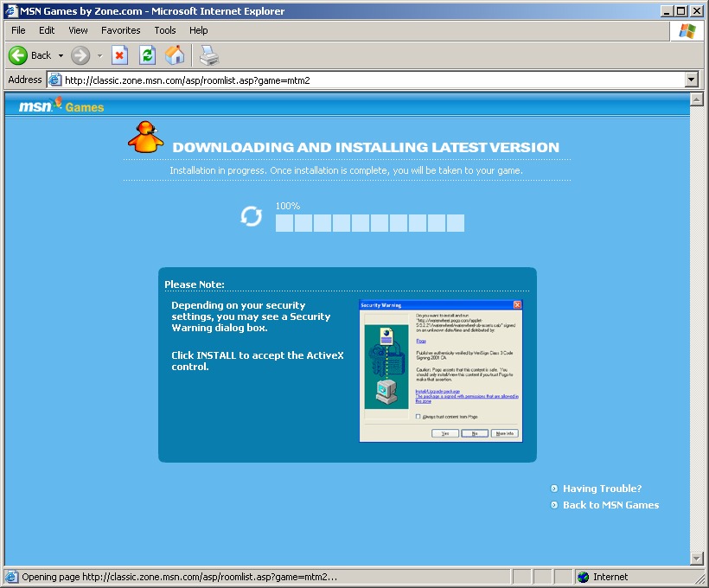
Task: Click the status bar page icon
Action: [11, 577]
